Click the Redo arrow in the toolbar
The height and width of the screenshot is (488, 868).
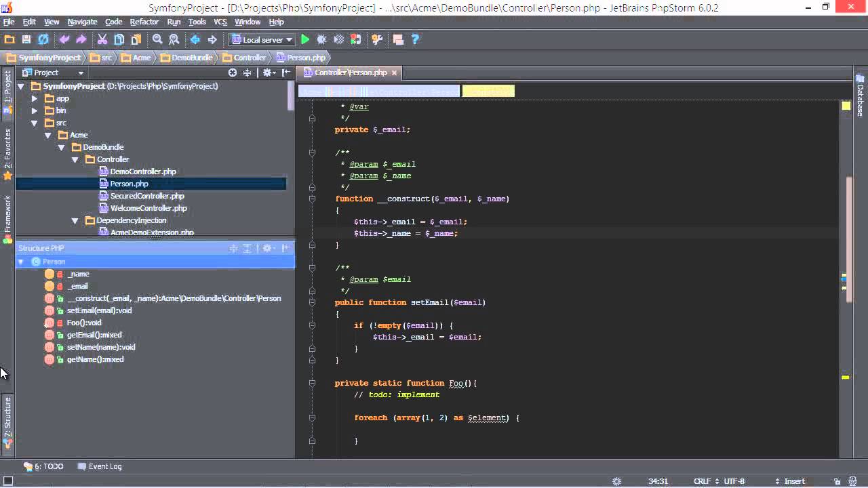(81, 40)
